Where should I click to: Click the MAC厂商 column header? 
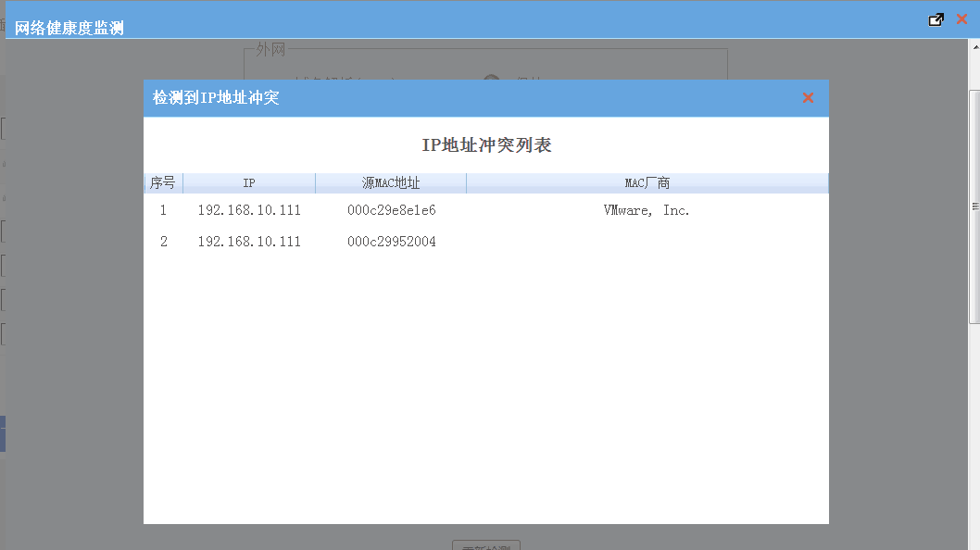click(x=647, y=183)
